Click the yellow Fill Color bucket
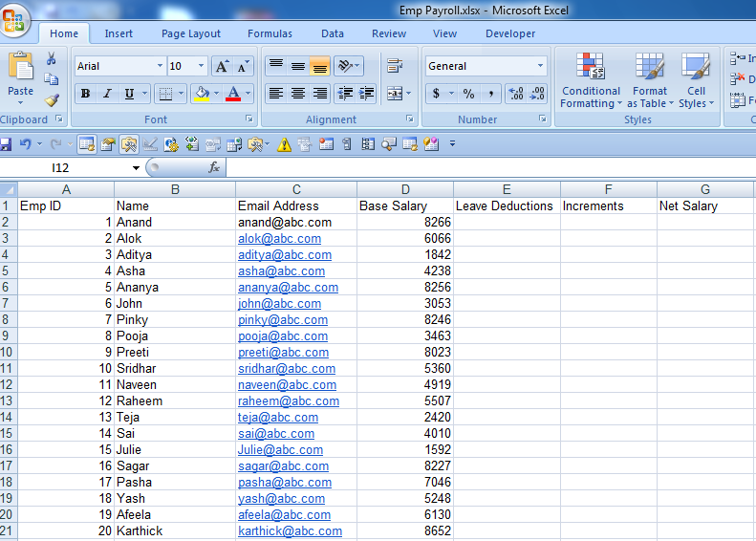The height and width of the screenshot is (541, 756). click(201, 94)
